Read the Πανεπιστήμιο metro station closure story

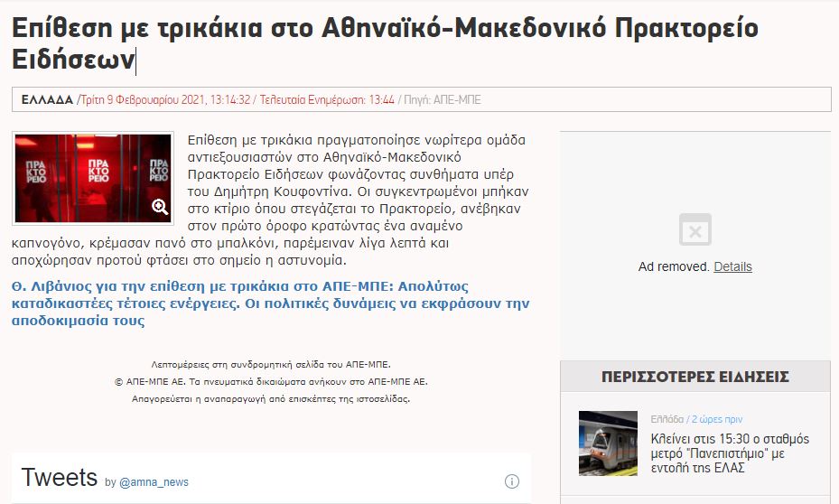730,453
